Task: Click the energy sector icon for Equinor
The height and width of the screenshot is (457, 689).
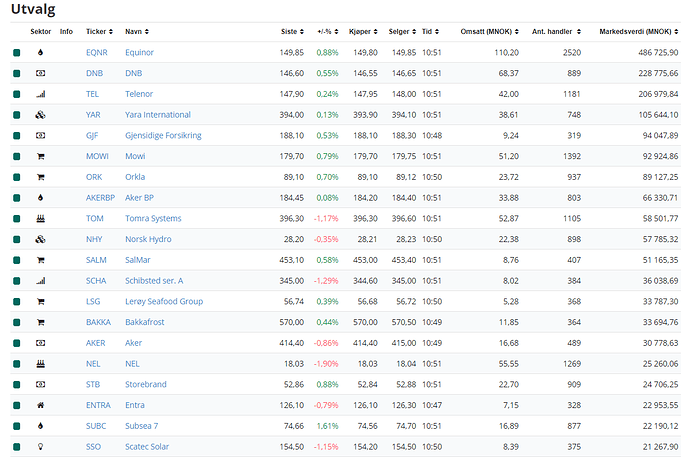Action: [x=41, y=52]
